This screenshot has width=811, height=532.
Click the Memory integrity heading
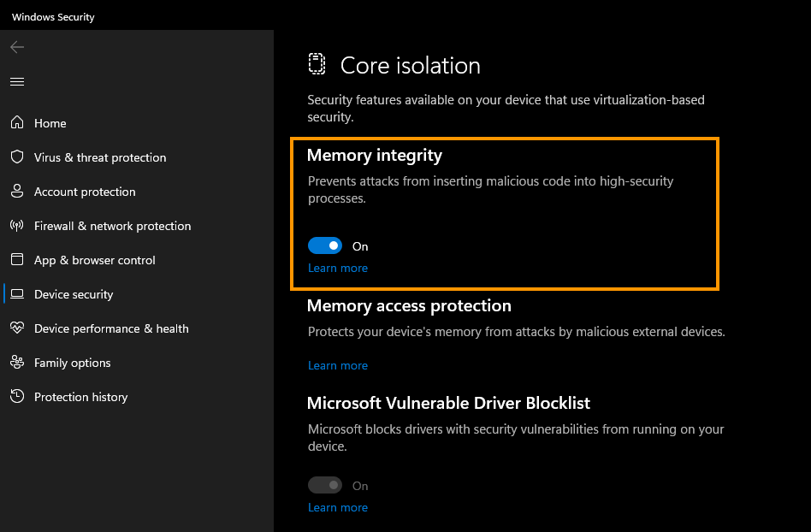[x=375, y=155]
